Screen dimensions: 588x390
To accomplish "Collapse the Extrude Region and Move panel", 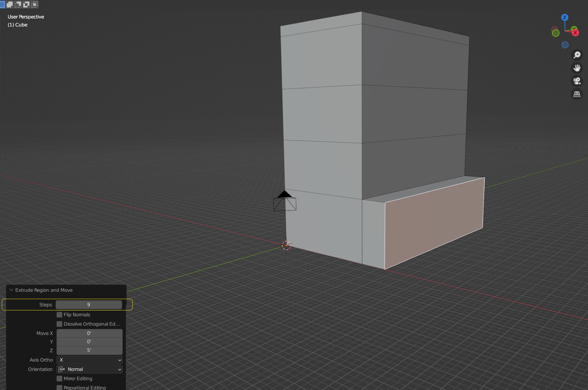I will tap(11, 290).
